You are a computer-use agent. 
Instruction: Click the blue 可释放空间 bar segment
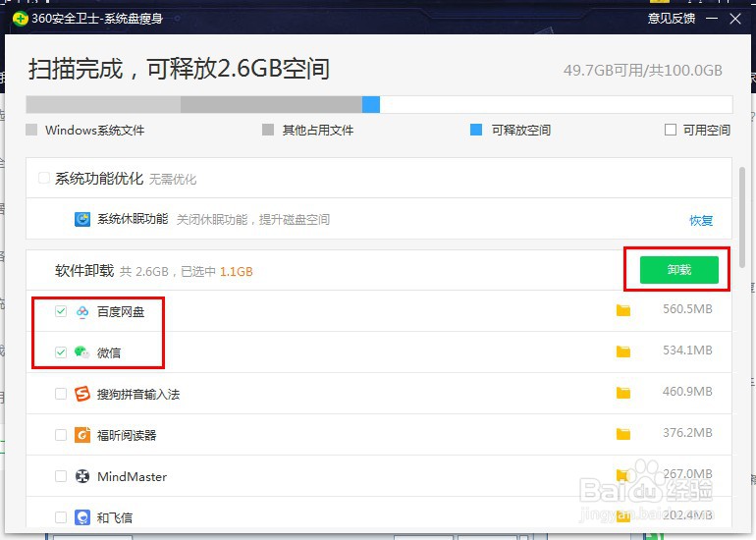[x=371, y=105]
